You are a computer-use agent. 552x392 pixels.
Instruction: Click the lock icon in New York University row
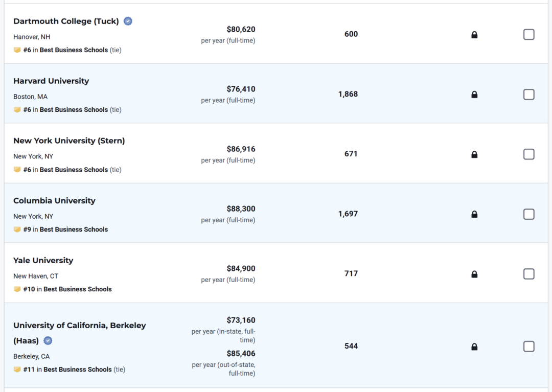coord(474,154)
